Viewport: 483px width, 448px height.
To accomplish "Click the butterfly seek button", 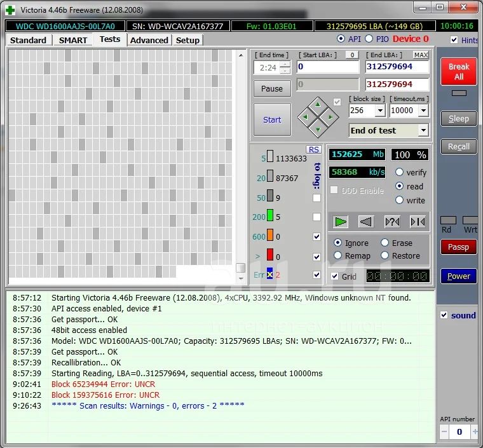I will 418,222.
